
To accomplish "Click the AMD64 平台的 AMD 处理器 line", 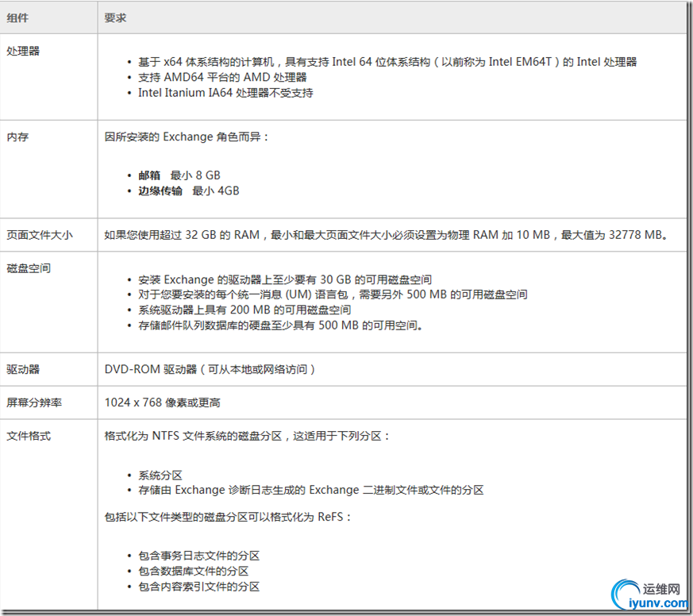I will [222, 77].
